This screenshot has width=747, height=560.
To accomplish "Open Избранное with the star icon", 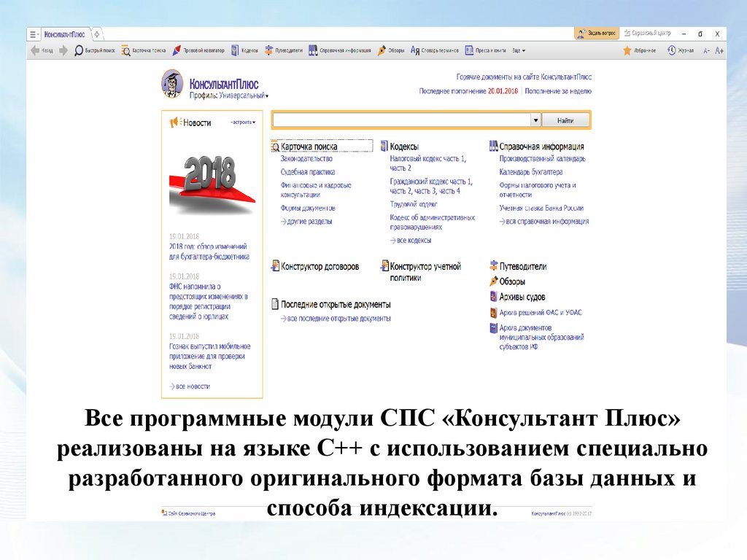I will point(639,50).
